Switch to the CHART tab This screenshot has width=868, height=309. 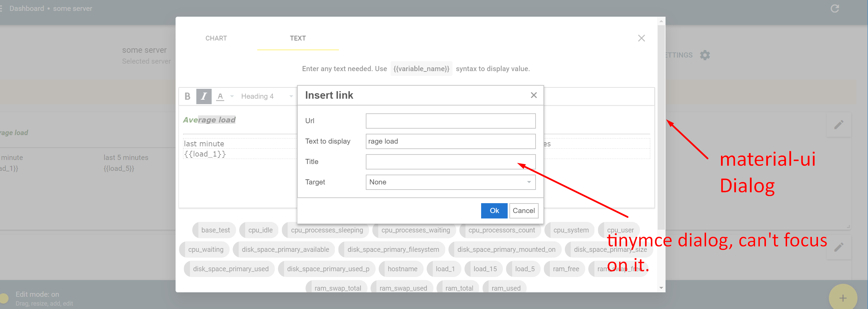[216, 38]
